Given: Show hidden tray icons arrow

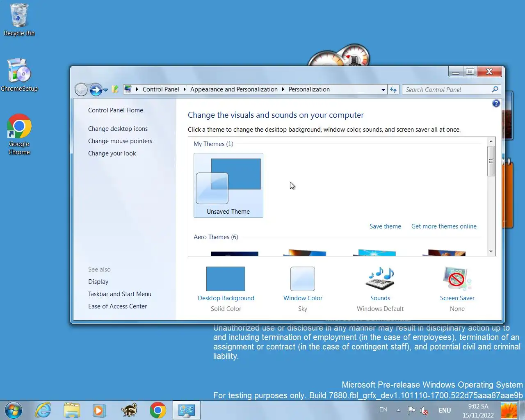Looking at the screenshot, I should coord(398,410).
